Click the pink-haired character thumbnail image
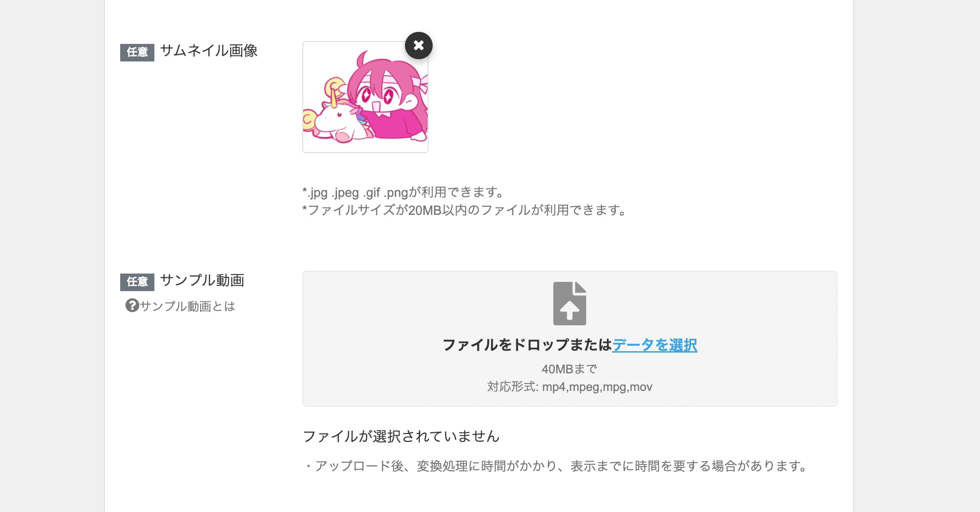The image size is (980, 512). (x=365, y=97)
